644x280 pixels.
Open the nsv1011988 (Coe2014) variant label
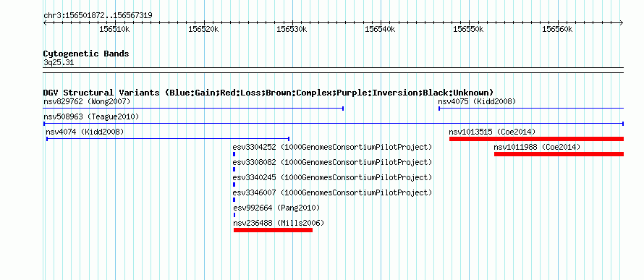coord(537,147)
